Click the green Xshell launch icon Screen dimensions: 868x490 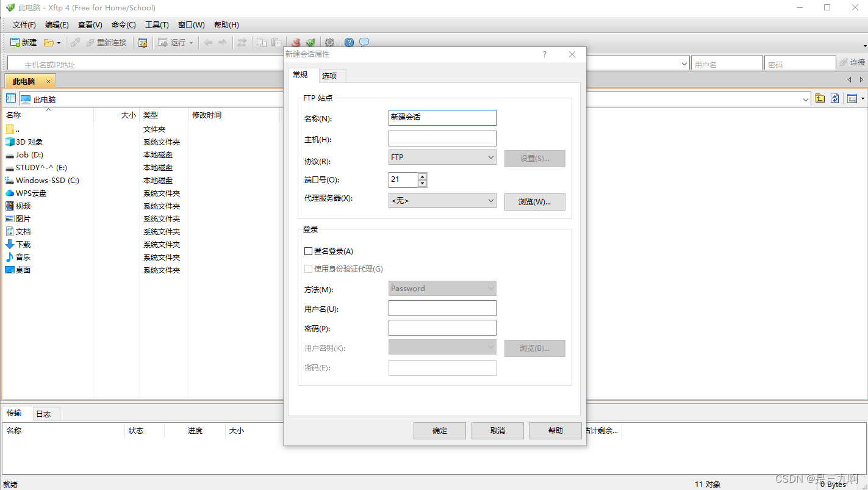[311, 42]
